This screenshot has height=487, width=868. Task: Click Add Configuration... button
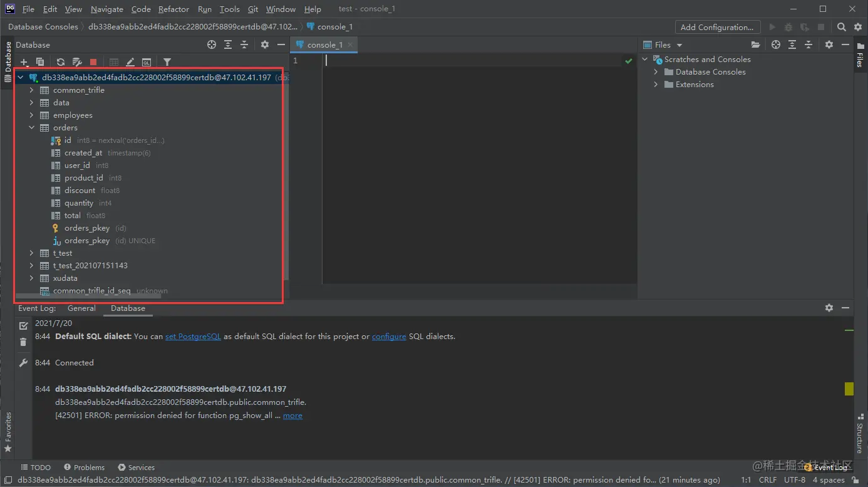718,27
